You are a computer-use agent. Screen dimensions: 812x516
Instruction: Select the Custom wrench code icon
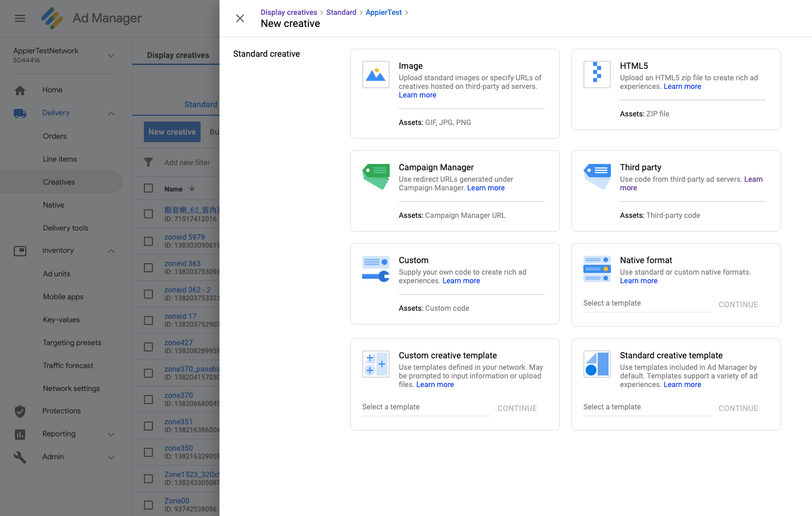click(x=376, y=269)
